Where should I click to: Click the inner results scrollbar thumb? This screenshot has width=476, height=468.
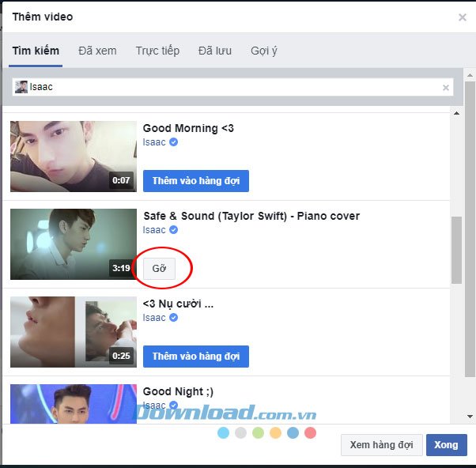point(456,250)
